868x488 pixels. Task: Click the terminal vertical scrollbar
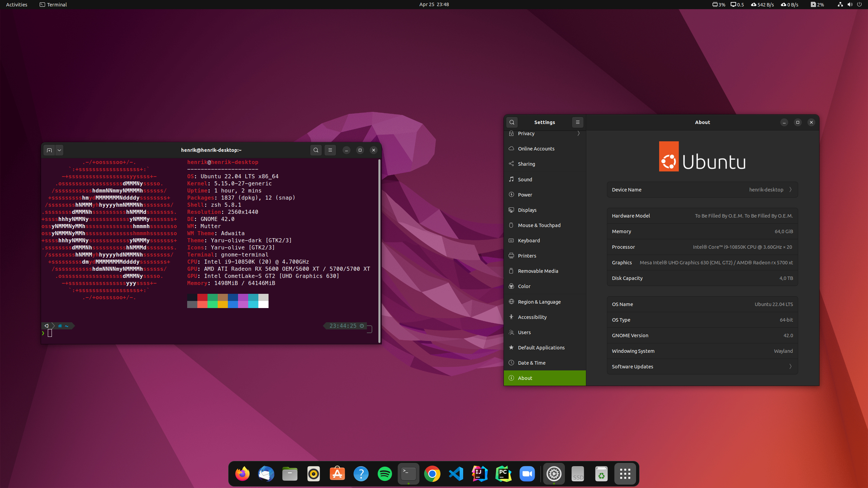[379, 251]
